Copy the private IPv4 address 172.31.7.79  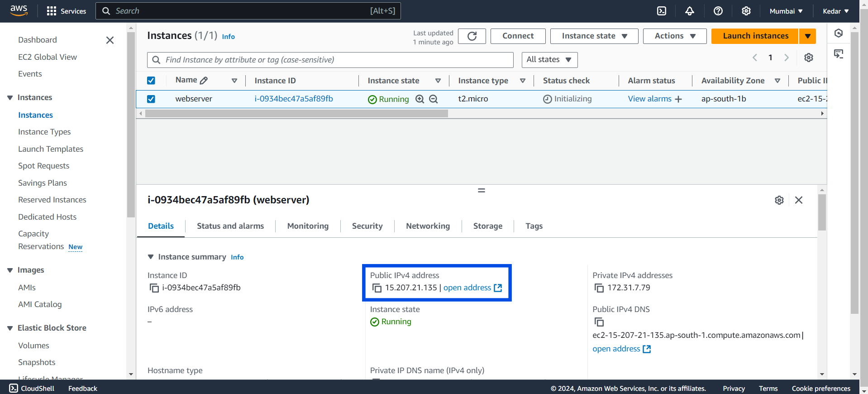click(x=599, y=288)
